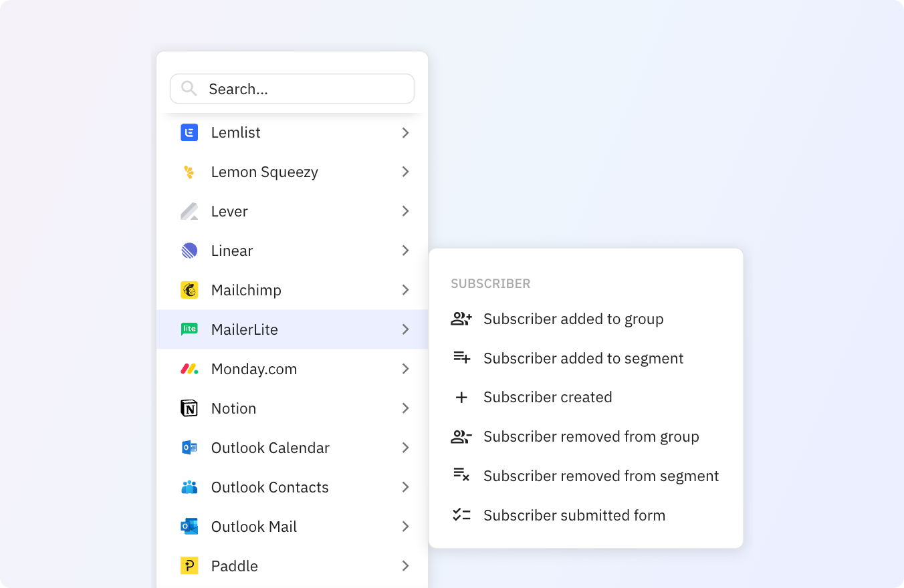This screenshot has width=904, height=588.
Task: Open the Outlook Contacts entry
Action: [x=292, y=487]
